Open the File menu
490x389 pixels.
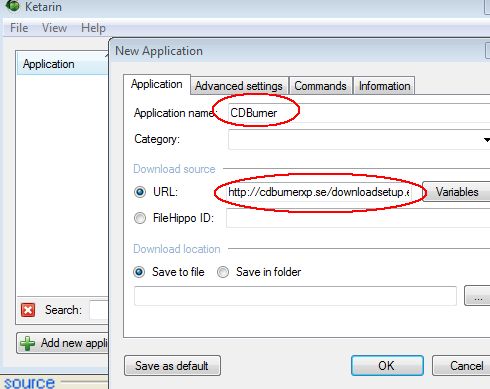19,28
